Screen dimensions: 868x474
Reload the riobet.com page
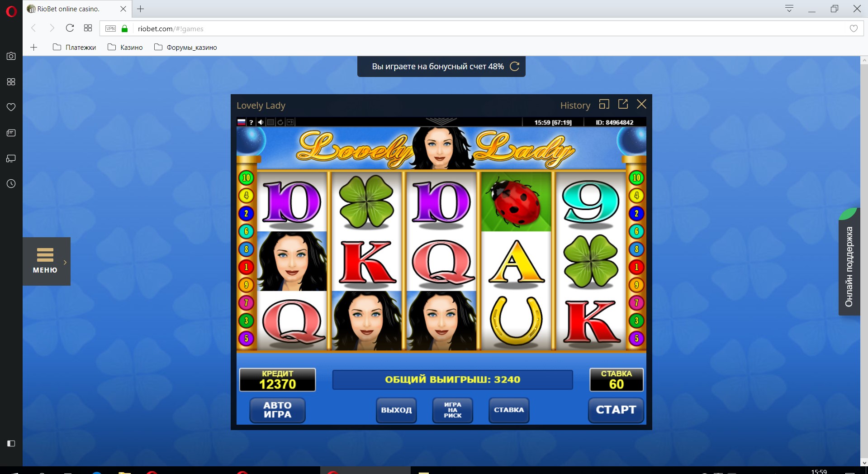(70, 28)
